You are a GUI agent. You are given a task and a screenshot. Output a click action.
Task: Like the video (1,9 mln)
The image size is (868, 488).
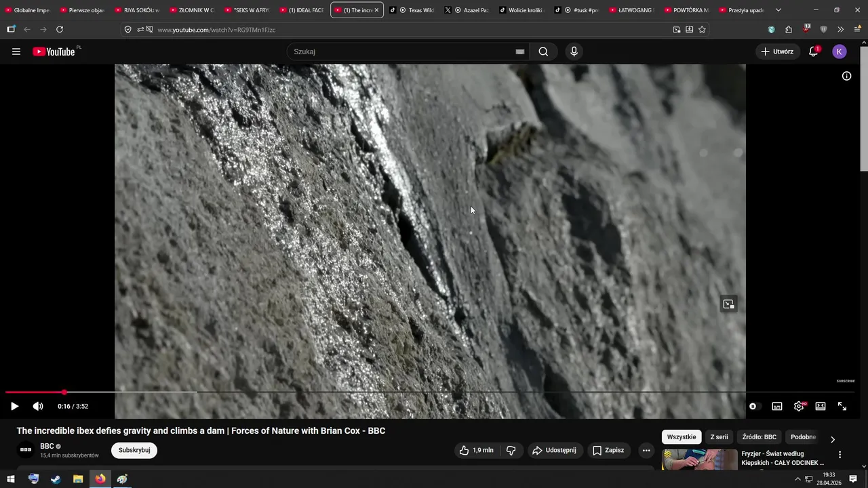pos(476,450)
